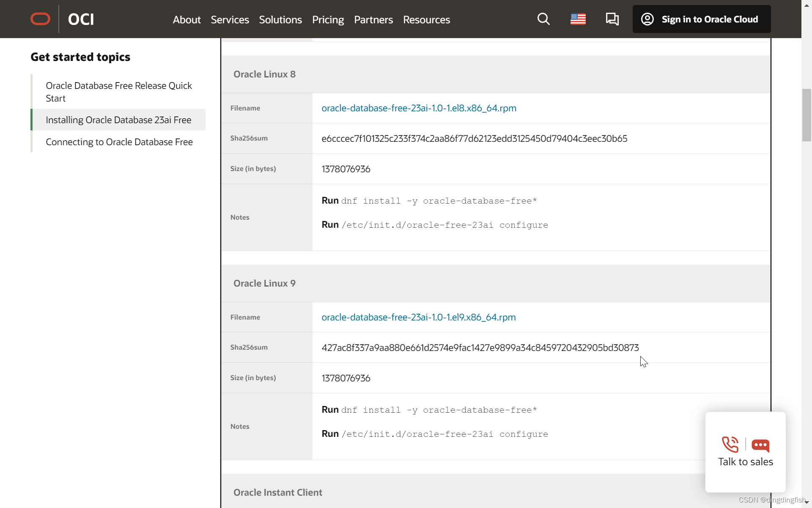
Task: Click the Filename label under Oracle Linux 8
Action: click(x=245, y=108)
